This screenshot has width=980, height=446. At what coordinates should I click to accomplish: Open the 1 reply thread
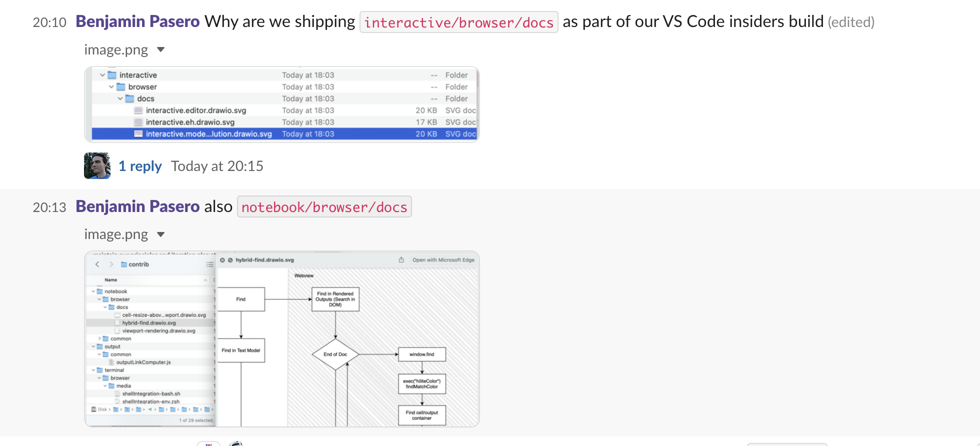(140, 165)
